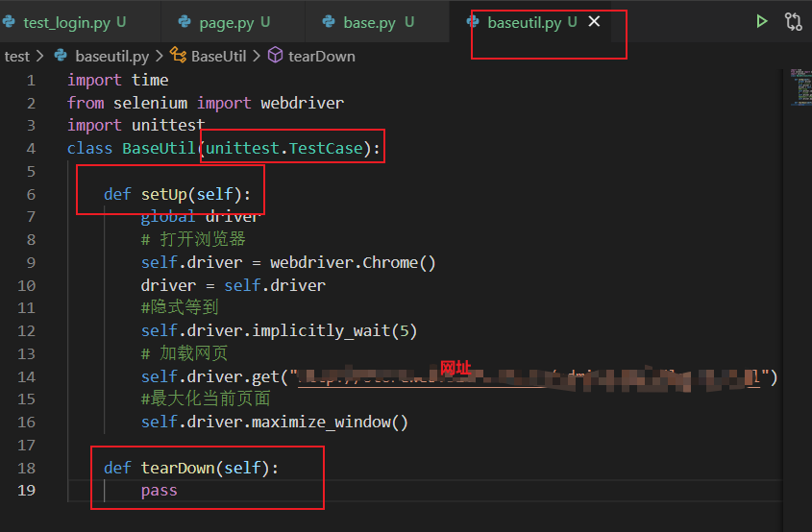Click the Python icon on base.py tab
This screenshot has height=532, width=812.
click(329, 22)
